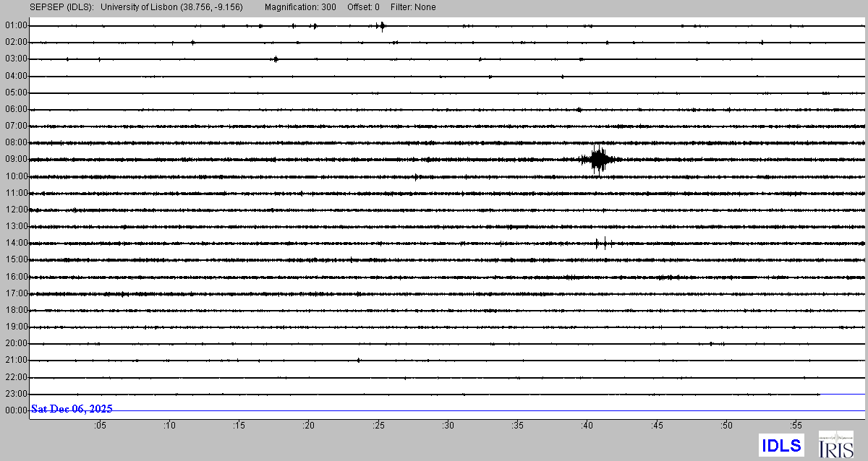Screen dimensions: 868x461
Task: Select the 23:00 hour label
Action: (x=16, y=394)
